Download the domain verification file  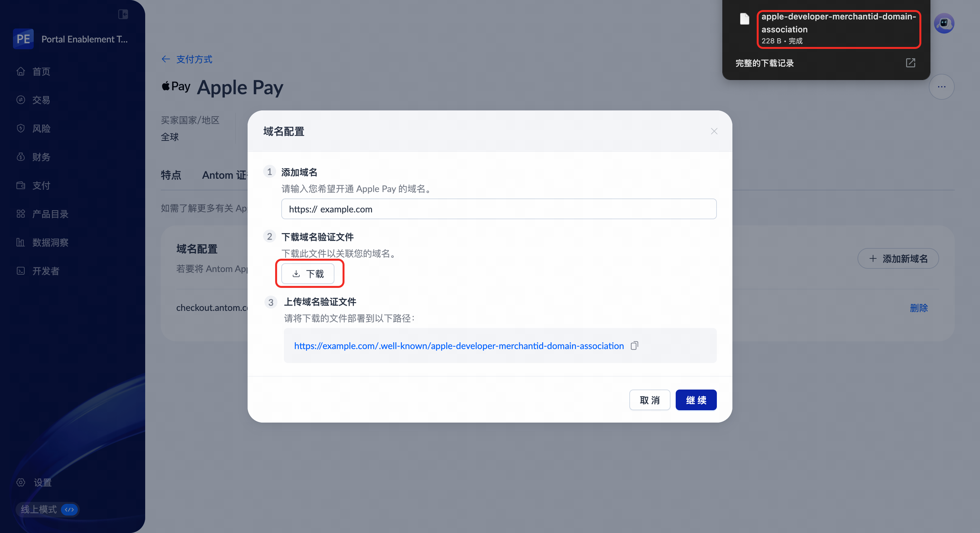[x=308, y=274]
